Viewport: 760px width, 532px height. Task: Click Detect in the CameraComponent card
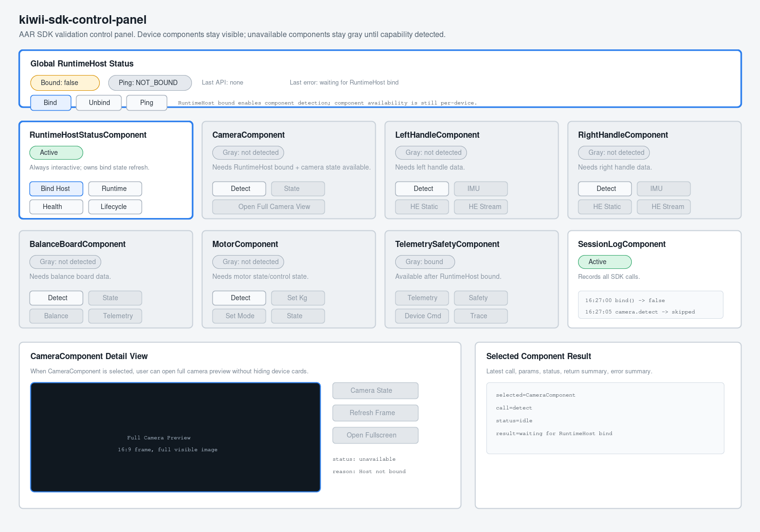click(239, 189)
